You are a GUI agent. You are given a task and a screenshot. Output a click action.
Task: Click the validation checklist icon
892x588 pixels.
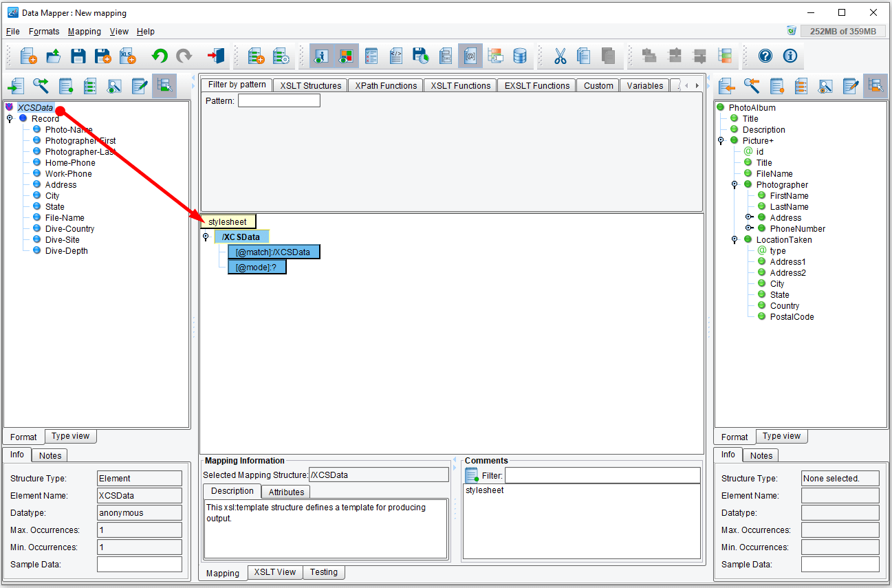coord(371,56)
